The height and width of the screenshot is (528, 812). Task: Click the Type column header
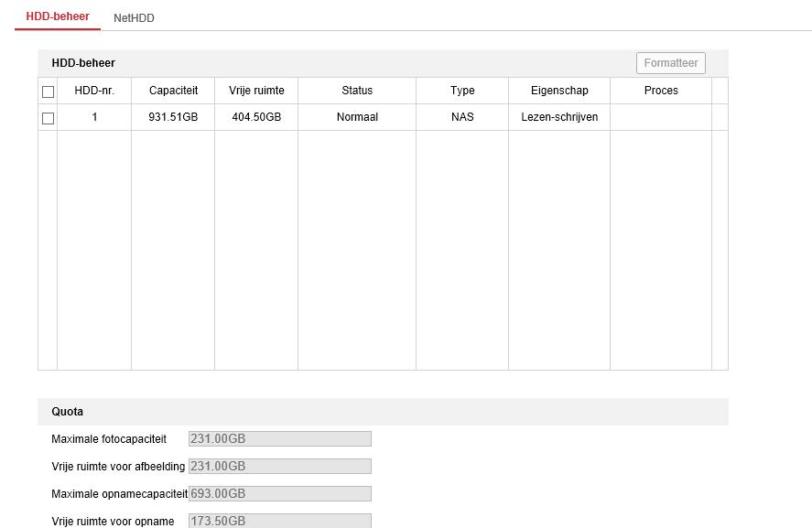[x=462, y=91]
